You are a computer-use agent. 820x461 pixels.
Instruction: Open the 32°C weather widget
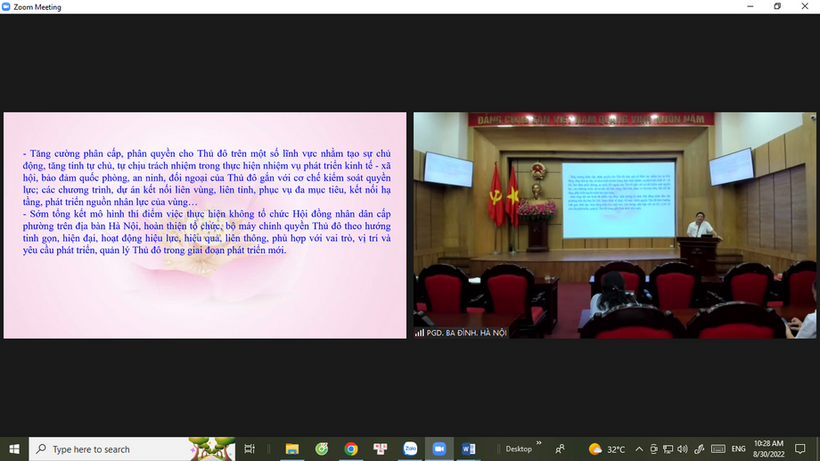(x=608, y=449)
